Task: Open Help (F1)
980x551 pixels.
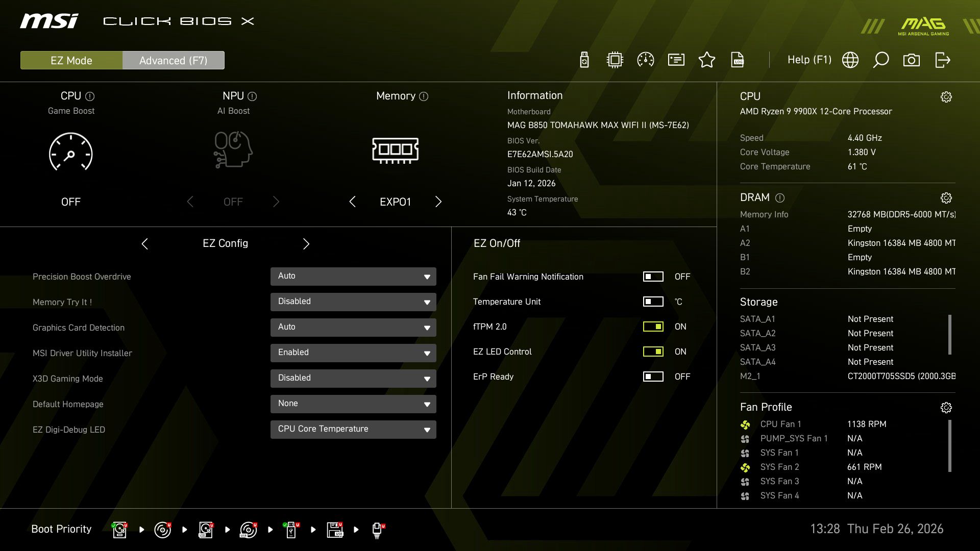Action: [x=810, y=60]
